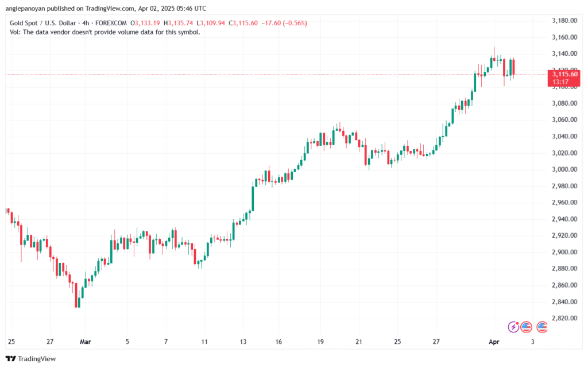Click the 21 date marker on time axis

[x=358, y=342]
